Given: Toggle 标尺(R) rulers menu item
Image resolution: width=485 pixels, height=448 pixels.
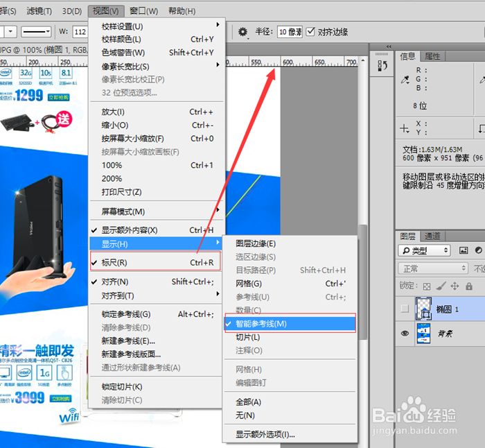Looking at the screenshot, I should 155,263.
